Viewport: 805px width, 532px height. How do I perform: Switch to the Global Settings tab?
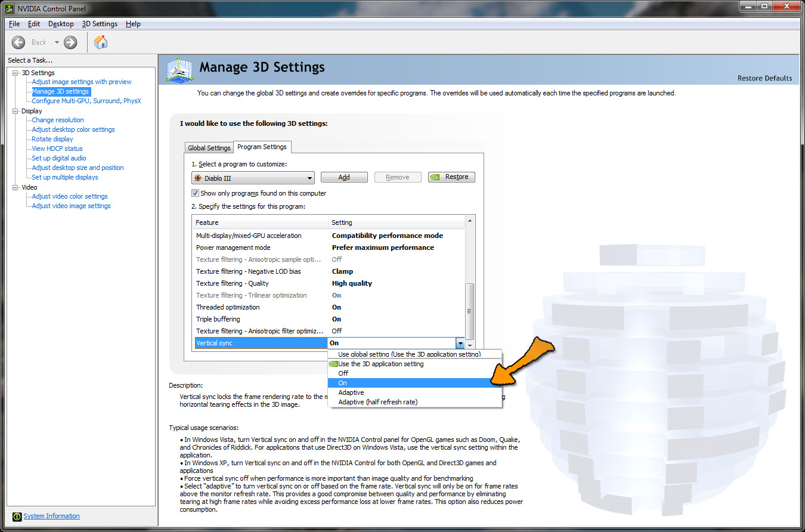[208, 147]
